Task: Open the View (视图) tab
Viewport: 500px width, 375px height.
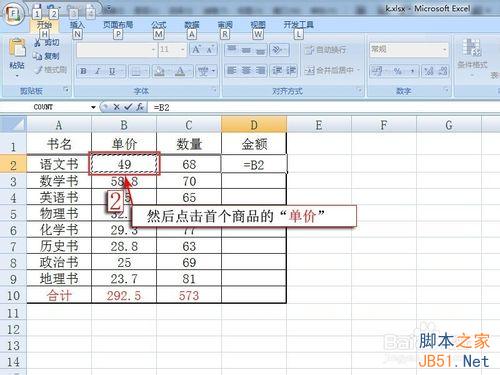Action: [x=258, y=25]
